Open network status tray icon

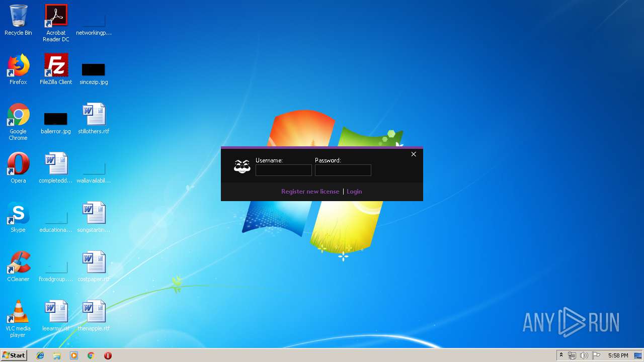(x=572, y=355)
